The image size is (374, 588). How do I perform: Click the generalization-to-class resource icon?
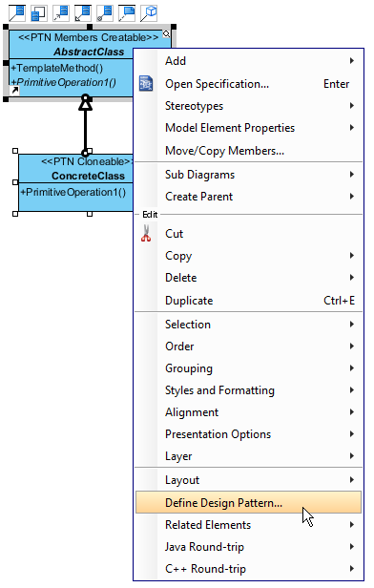(x=82, y=12)
